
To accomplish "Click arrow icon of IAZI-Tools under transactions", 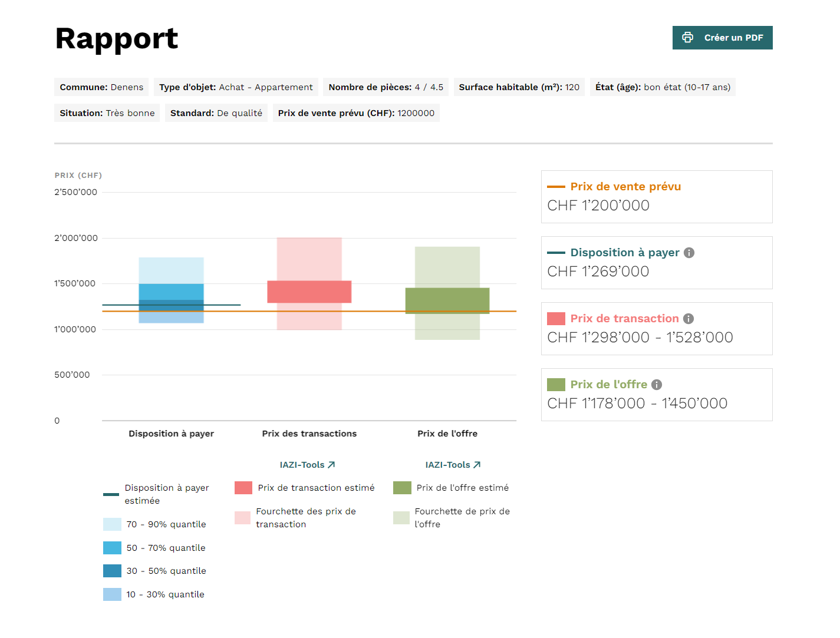I will 331,465.
